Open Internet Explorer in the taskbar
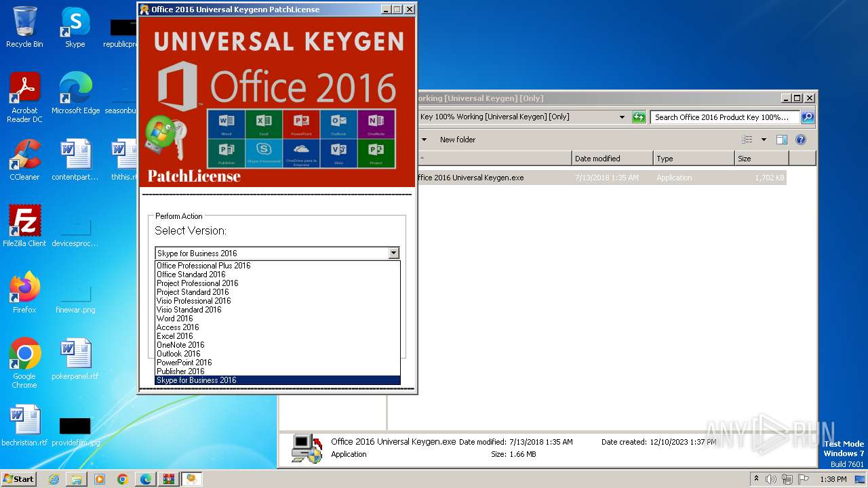This screenshot has width=868, height=488. (54, 479)
